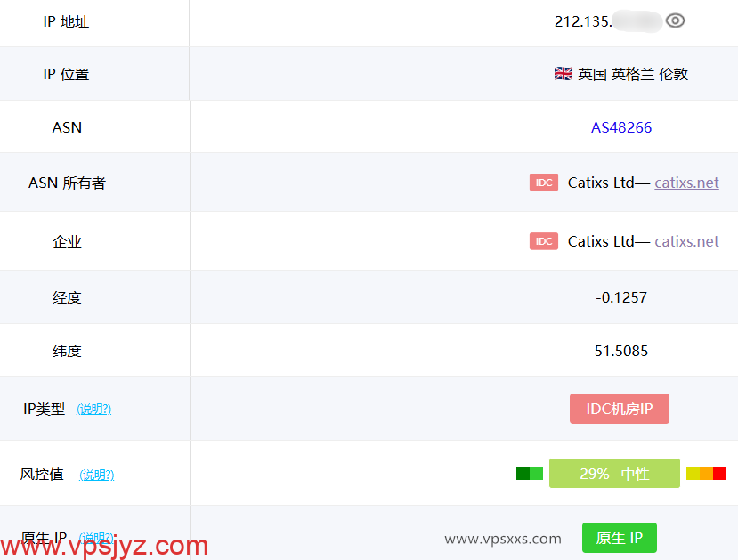Click the green 原生 IP button
This screenshot has height=560, width=738.
(620, 538)
